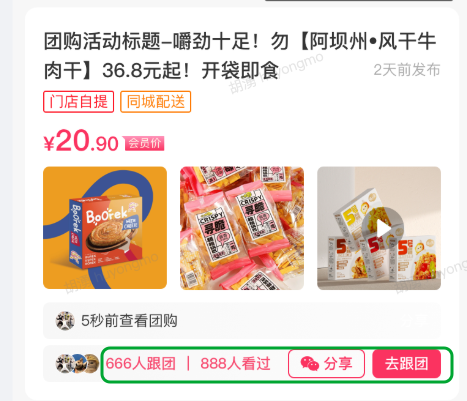
Task: Click the 5秒前查看团购 notification bar
Action: pos(242,321)
